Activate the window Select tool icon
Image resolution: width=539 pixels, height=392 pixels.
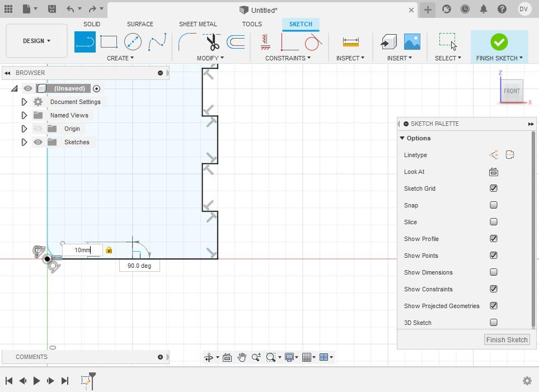tap(448, 41)
